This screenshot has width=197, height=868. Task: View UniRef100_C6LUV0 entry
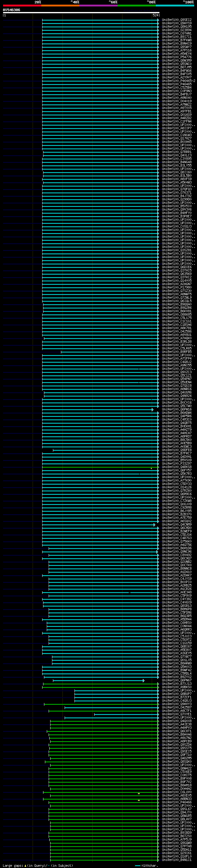point(177,792)
